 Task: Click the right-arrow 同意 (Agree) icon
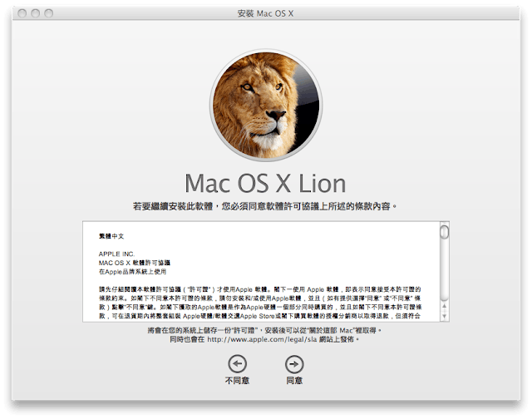coord(294,364)
